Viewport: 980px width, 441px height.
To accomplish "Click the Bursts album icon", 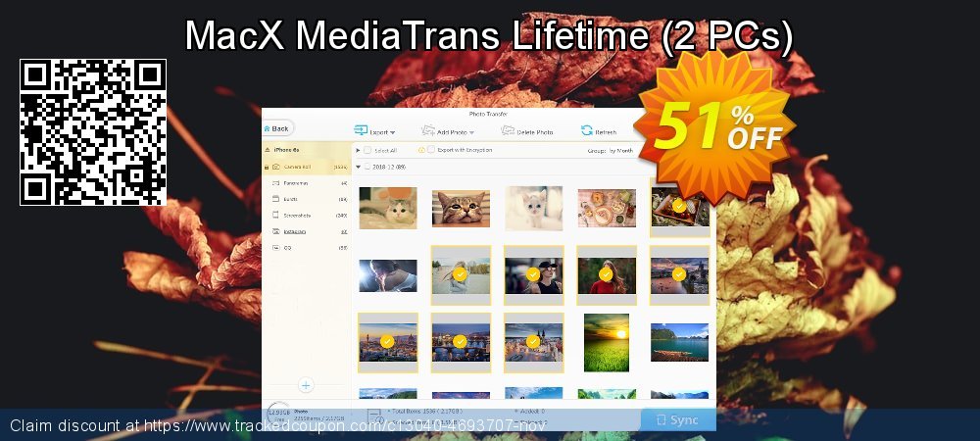I will pyautogui.click(x=276, y=199).
